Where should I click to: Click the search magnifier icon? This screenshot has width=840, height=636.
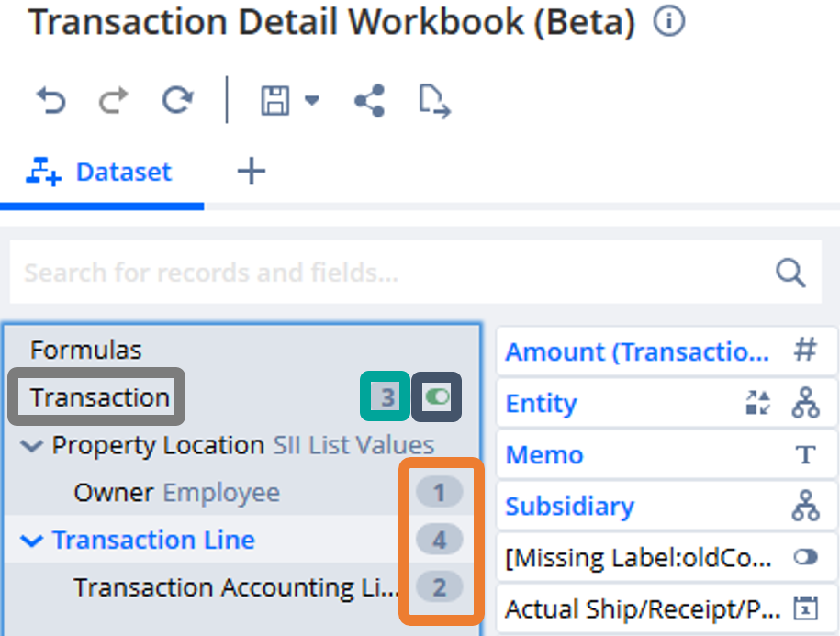click(x=790, y=273)
